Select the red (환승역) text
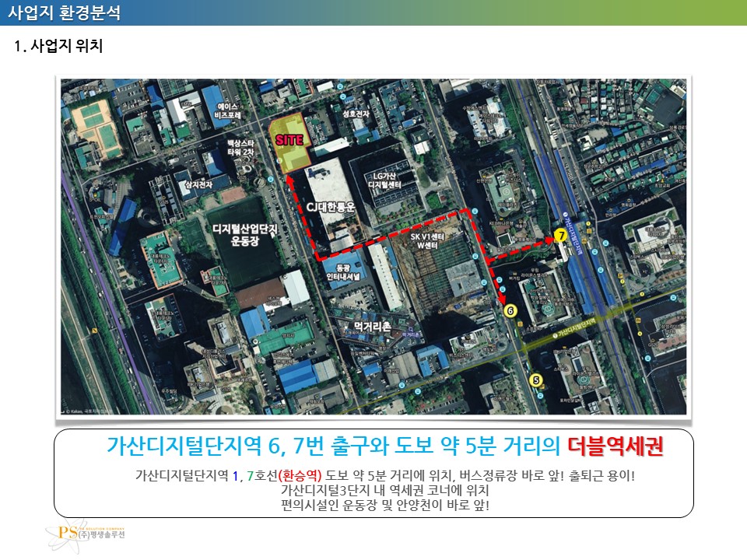Viewport: 747px width, 560px height. tap(300, 475)
